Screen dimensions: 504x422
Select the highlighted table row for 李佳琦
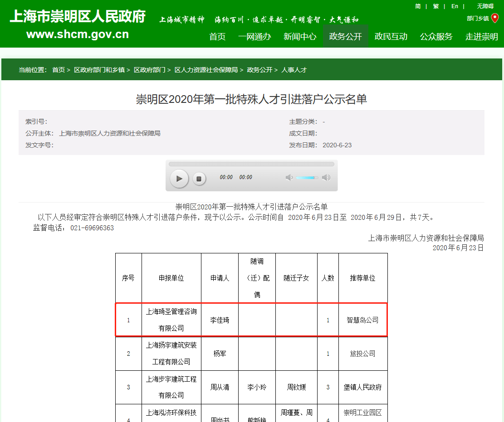coord(252,319)
